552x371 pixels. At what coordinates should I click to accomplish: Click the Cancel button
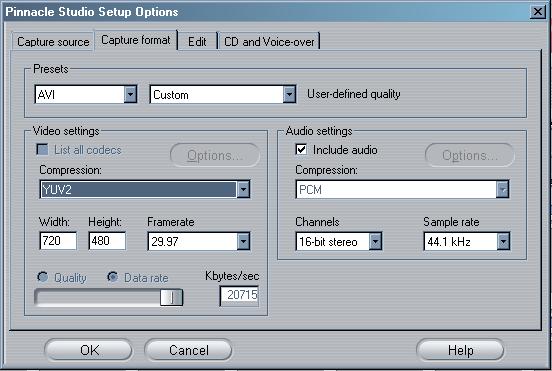click(188, 350)
